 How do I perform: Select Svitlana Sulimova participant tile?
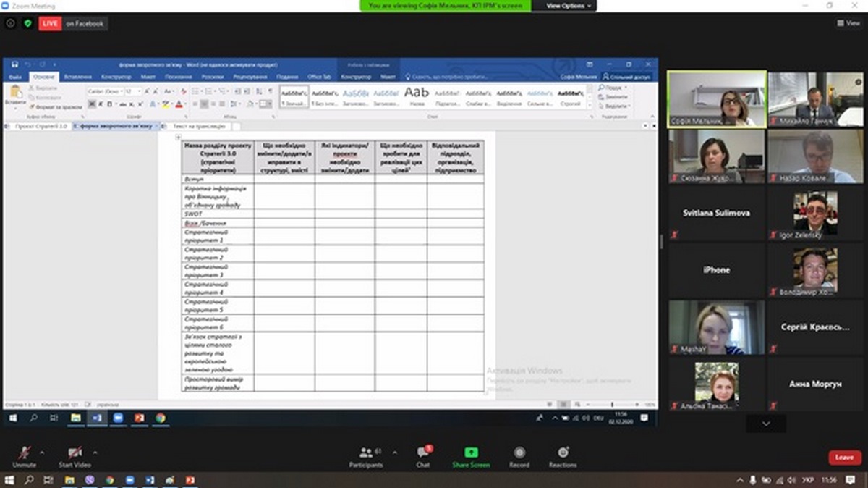click(716, 214)
